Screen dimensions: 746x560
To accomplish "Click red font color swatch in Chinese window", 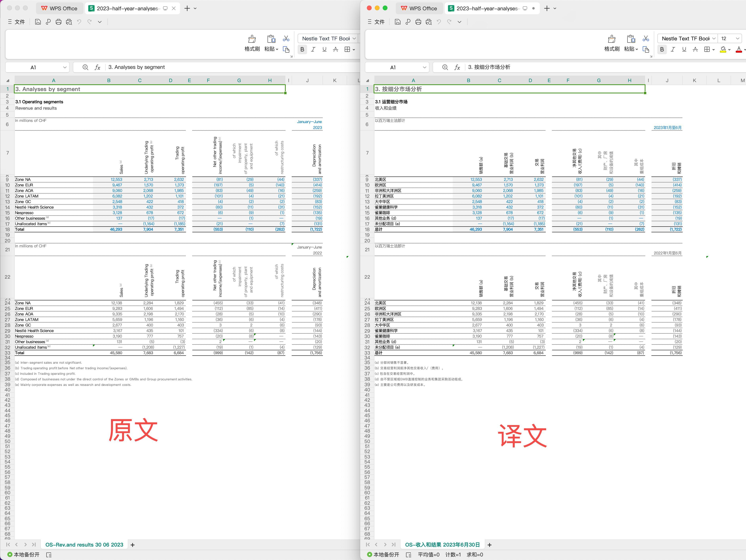I will pyautogui.click(x=739, y=50).
